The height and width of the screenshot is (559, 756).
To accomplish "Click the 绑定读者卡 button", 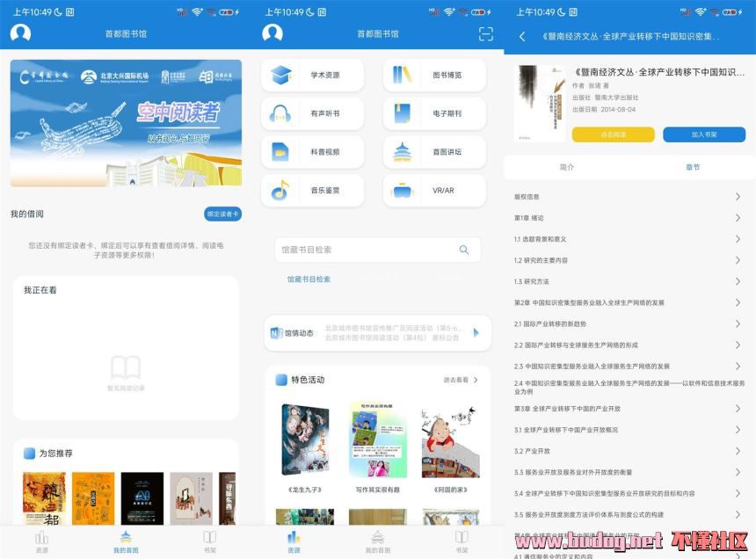I will point(222,214).
